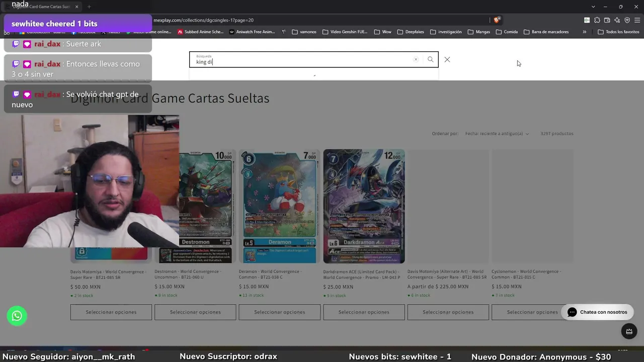Open the 'Deepfakes' bookmark folder
The width and height of the screenshot is (644, 362).
pos(411,32)
